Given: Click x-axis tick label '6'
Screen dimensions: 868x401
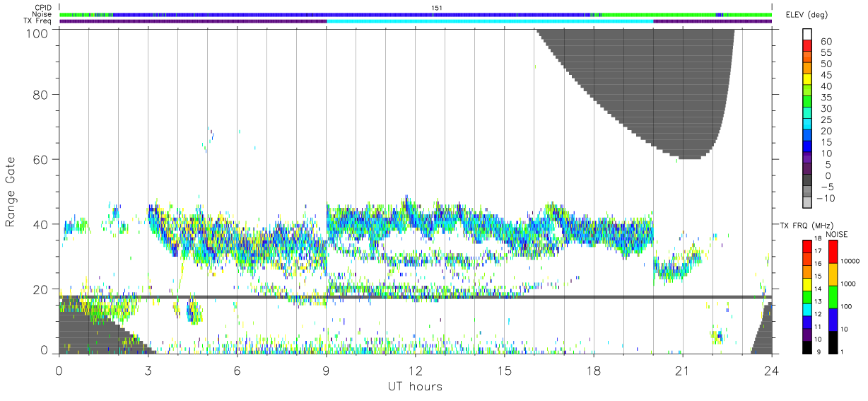Looking at the screenshot, I should pyautogui.click(x=237, y=370).
